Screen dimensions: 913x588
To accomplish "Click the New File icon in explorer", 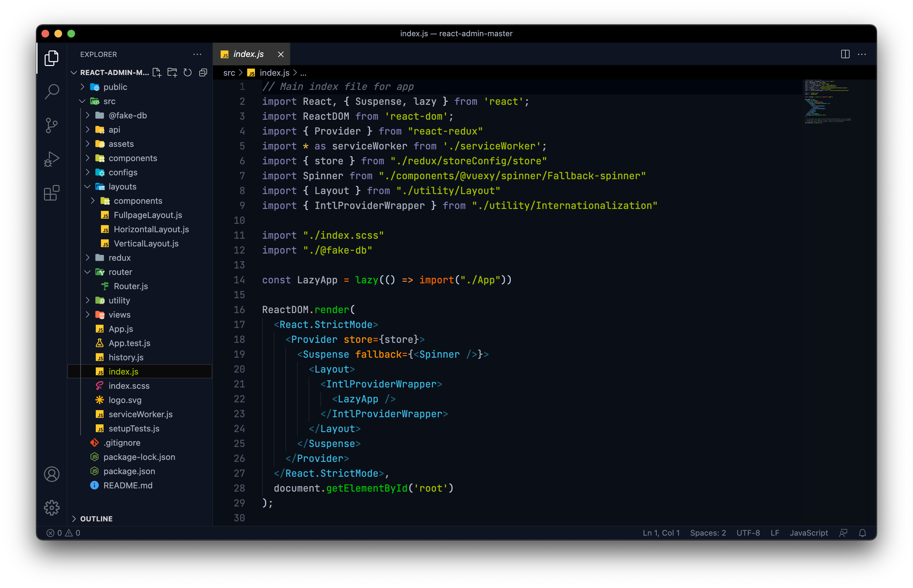I will (157, 72).
